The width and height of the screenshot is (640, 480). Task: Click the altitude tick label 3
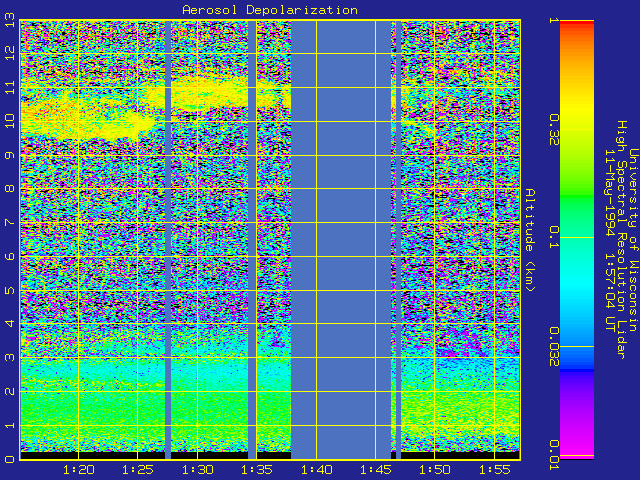9,358
